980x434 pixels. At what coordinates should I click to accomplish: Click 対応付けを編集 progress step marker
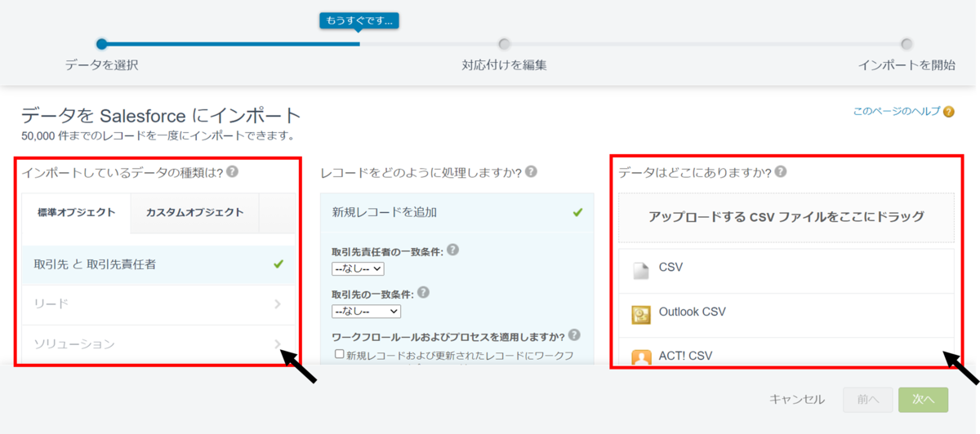[x=504, y=44]
